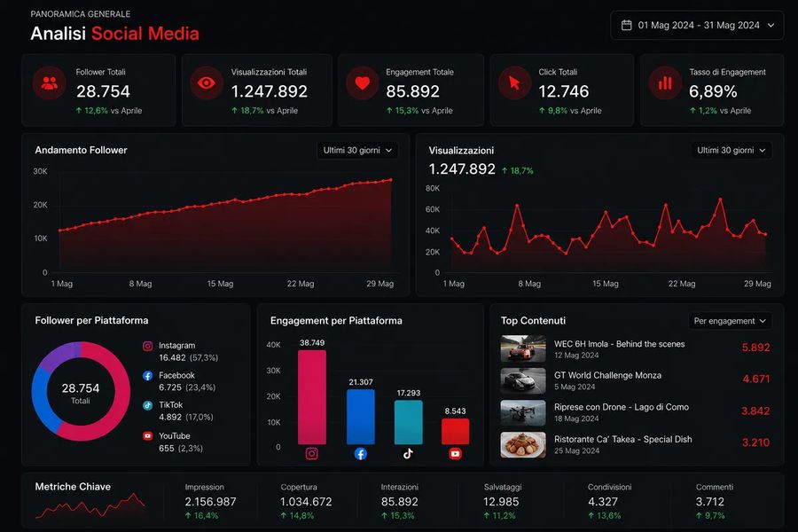Screen dimensions: 798x532
Task: Click Instagram icon under engagement bar chart
Action: point(311,454)
